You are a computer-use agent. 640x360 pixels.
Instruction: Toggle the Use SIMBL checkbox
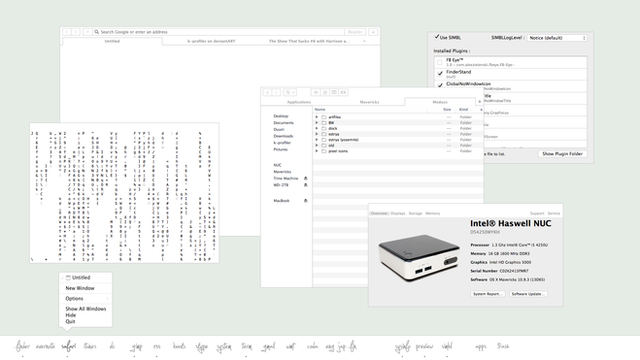click(x=437, y=37)
